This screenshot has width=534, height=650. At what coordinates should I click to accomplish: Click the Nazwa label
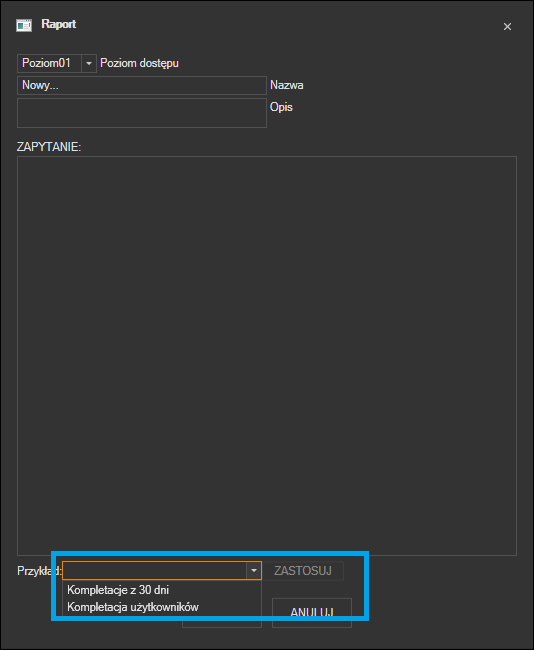[x=286, y=85]
